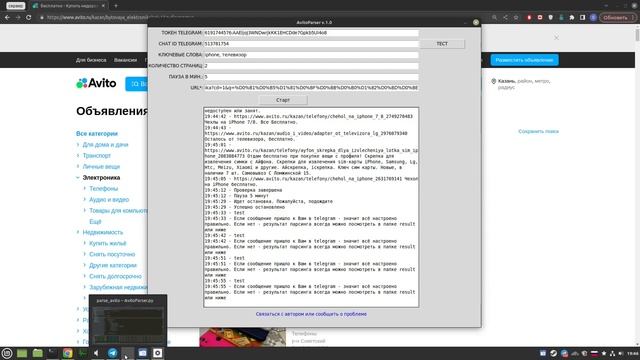Image resolution: width=640 pixels, height=360 pixels.
Task: Click the Avito logo on the page
Action: click(96, 83)
